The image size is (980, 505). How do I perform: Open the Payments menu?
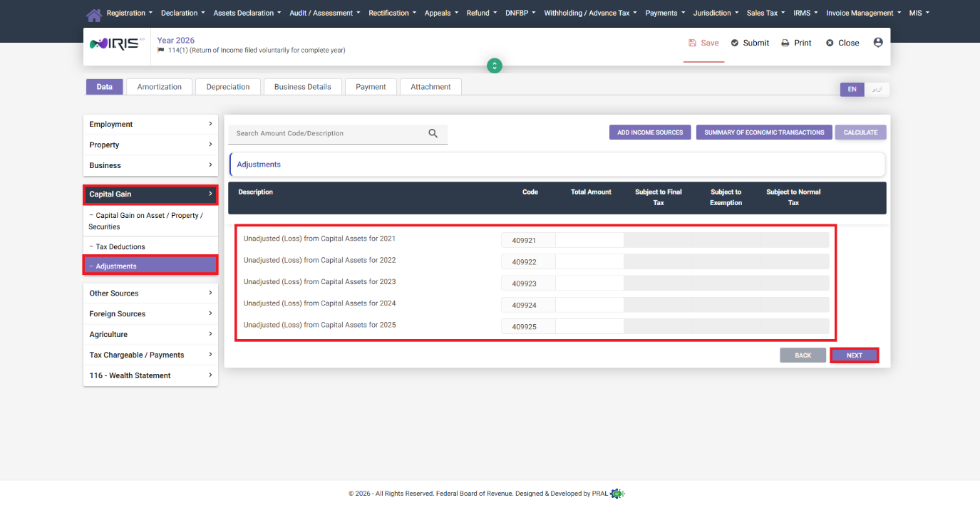click(x=665, y=13)
